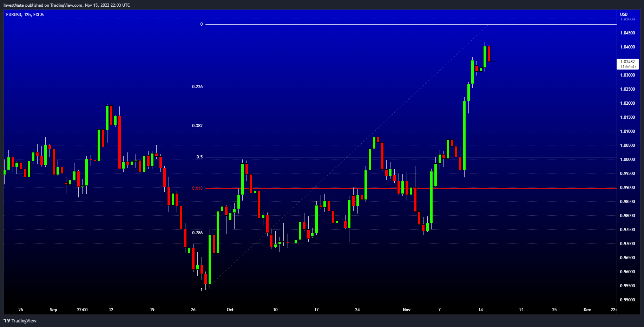Click the 1.03000 price axis value
The image size is (644, 327).
(x=627, y=75)
